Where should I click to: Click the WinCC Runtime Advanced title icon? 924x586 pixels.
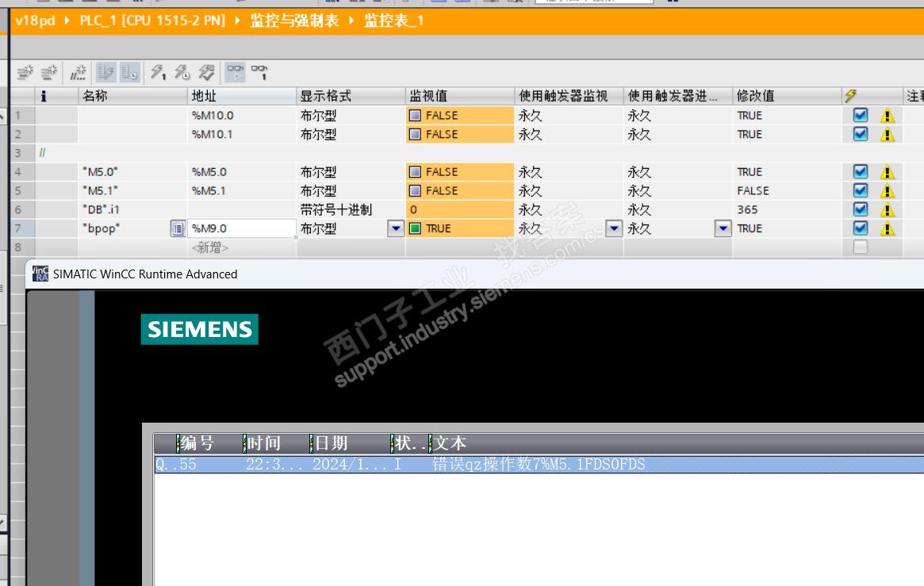(40, 274)
